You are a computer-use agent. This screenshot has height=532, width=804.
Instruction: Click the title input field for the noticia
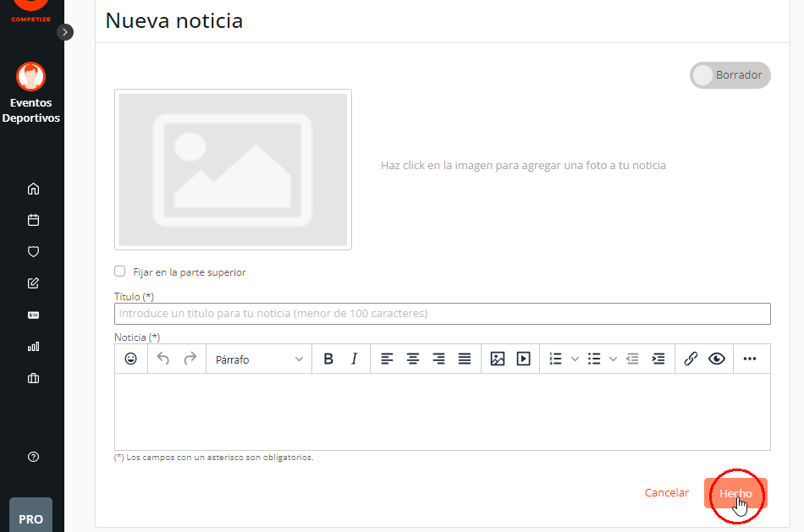(x=442, y=314)
